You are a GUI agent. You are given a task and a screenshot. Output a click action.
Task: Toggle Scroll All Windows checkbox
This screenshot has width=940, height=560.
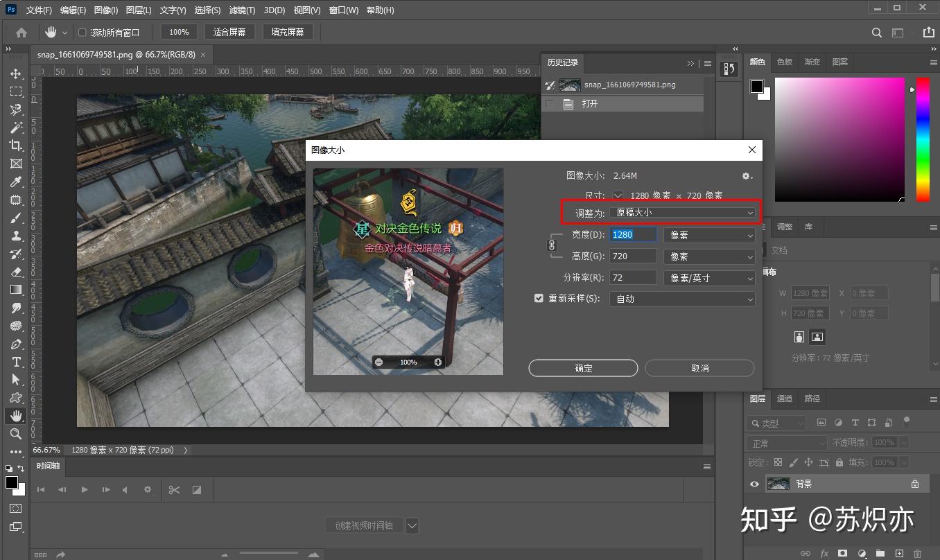click(x=82, y=33)
